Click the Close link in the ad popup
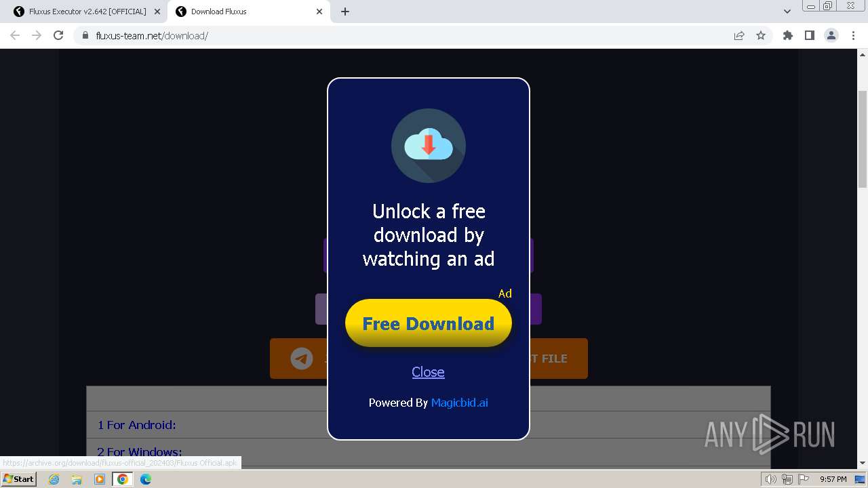This screenshot has width=868, height=488. click(x=428, y=371)
